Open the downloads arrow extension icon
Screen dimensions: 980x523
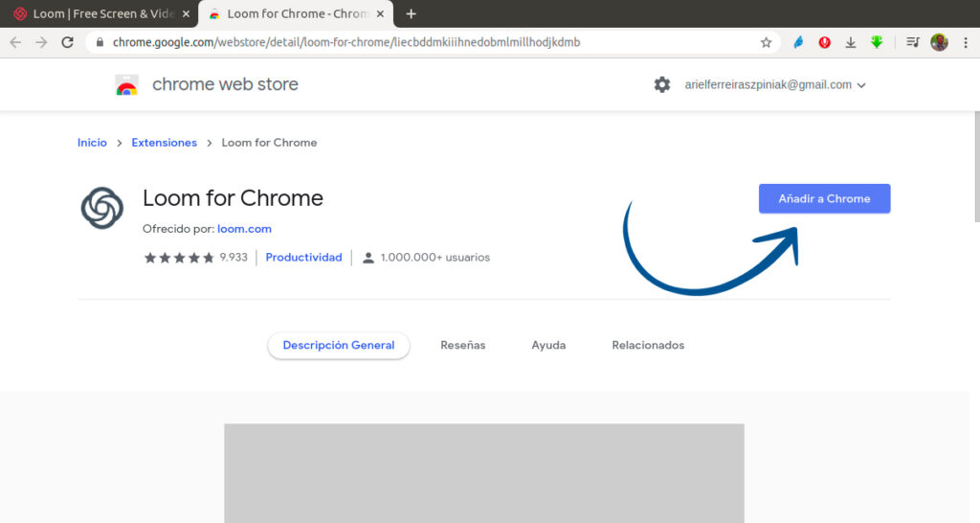click(x=851, y=42)
